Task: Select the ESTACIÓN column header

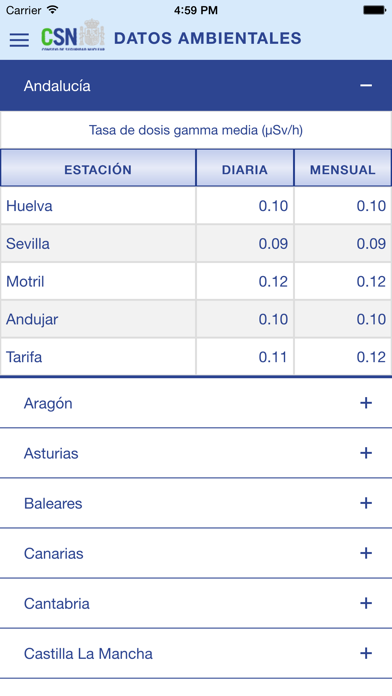Action: [98, 168]
